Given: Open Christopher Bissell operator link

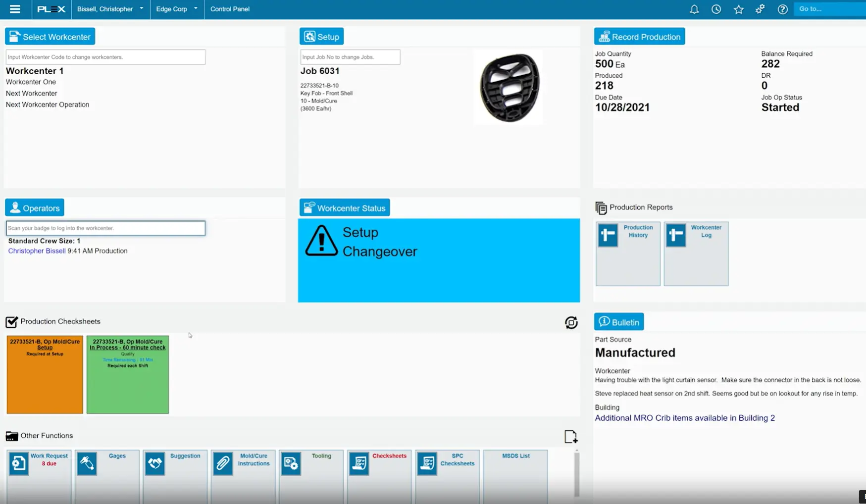Looking at the screenshot, I should tap(37, 251).
